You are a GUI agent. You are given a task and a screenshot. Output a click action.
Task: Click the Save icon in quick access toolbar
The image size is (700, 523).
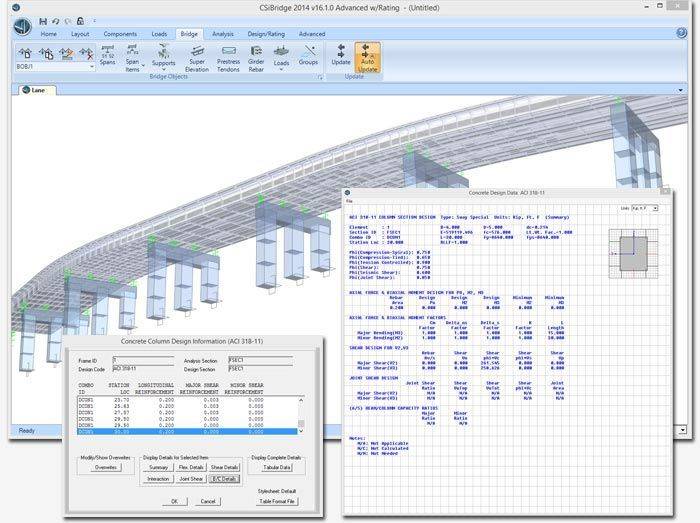[x=43, y=21]
